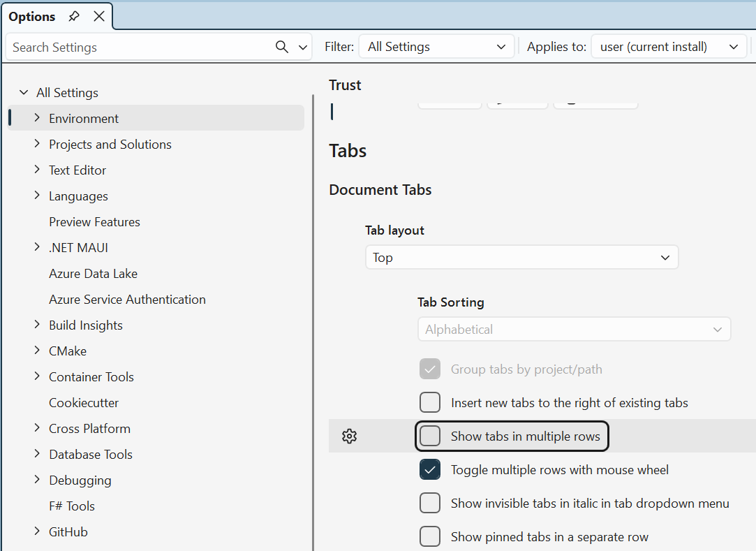Open Azure Service Authentication settings
Image resolution: width=756 pixels, height=551 pixels.
click(x=127, y=299)
